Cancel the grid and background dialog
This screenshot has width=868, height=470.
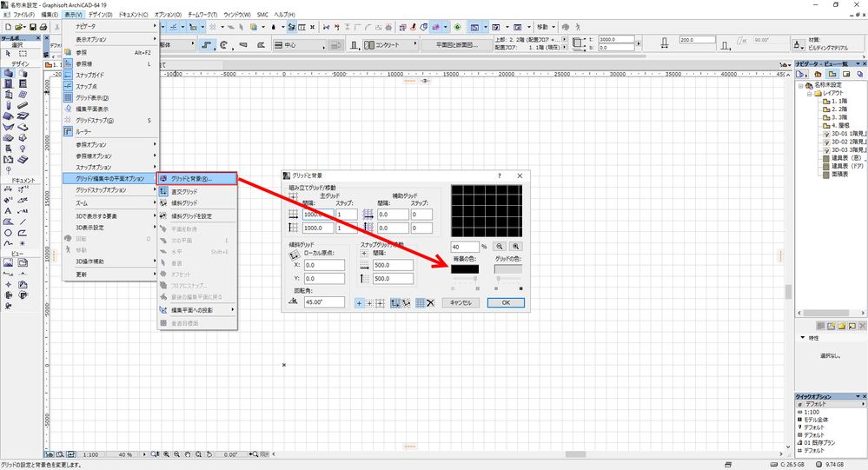tap(461, 303)
